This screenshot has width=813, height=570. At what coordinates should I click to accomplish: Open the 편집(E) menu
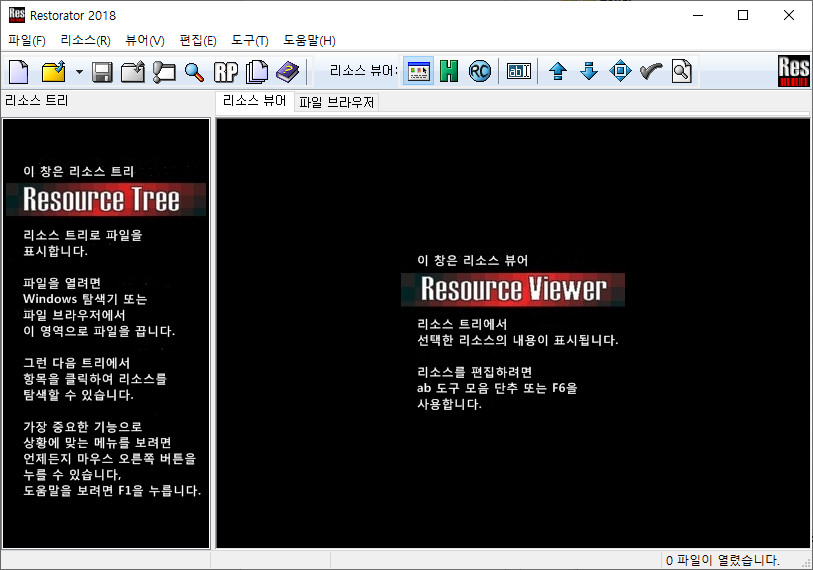[198, 40]
